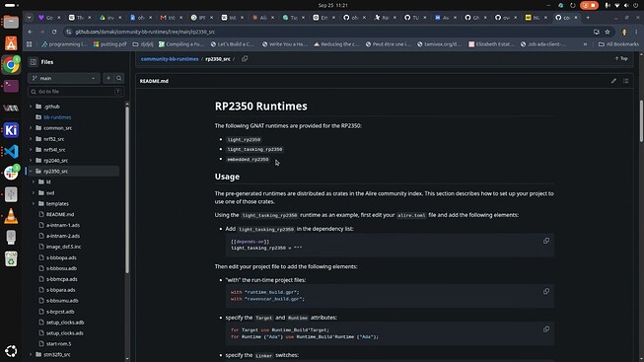Image resolution: width=644 pixels, height=362 pixels.
Task: Open README outline list icon
Action: point(626,81)
